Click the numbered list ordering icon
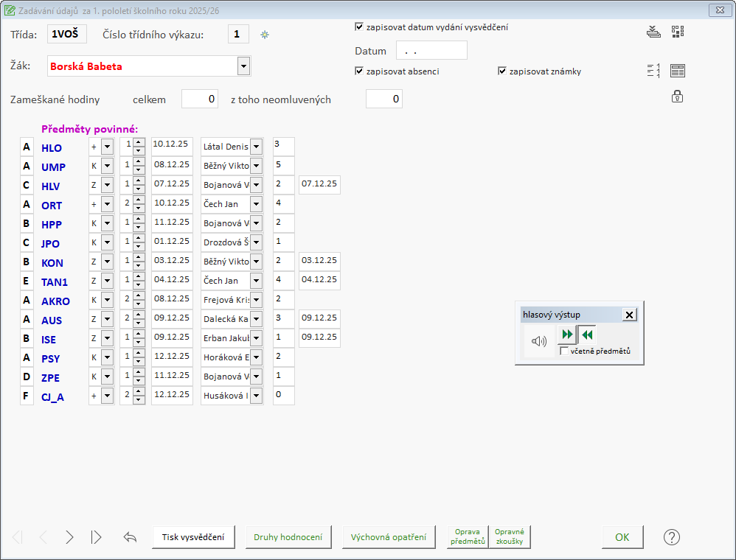 pyautogui.click(x=653, y=71)
